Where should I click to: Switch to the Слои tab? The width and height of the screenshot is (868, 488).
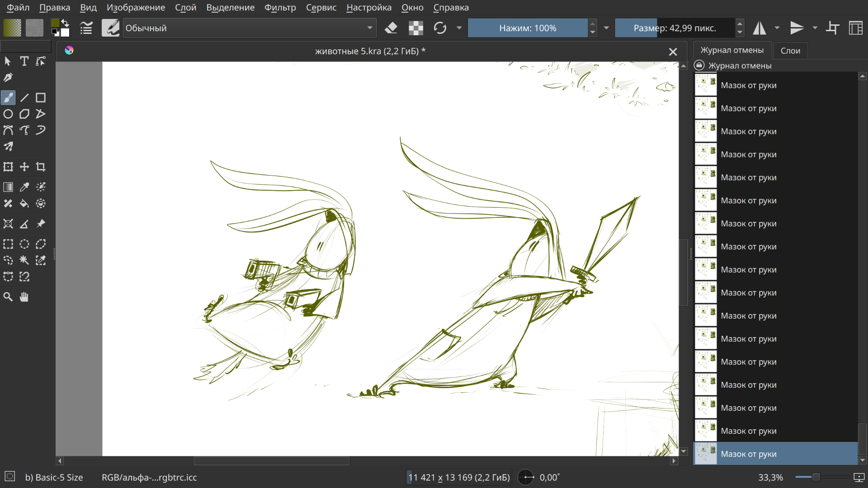(x=790, y=51)
